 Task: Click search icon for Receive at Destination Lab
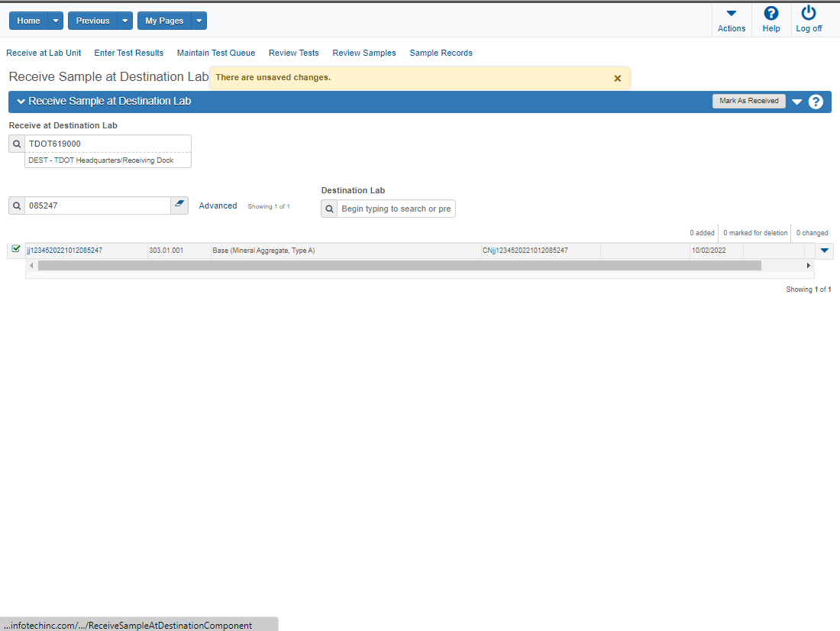point(17,144)
